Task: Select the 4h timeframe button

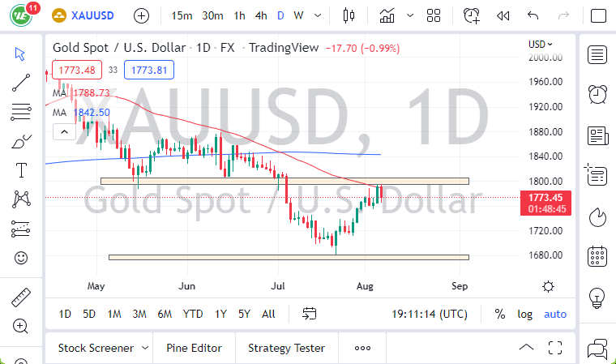Action: (x=260, y=15)
